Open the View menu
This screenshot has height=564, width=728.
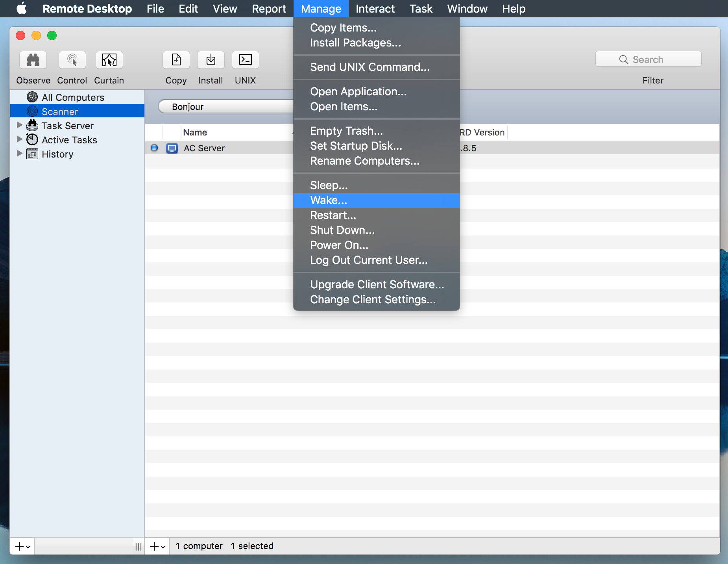tap(225, 9)
